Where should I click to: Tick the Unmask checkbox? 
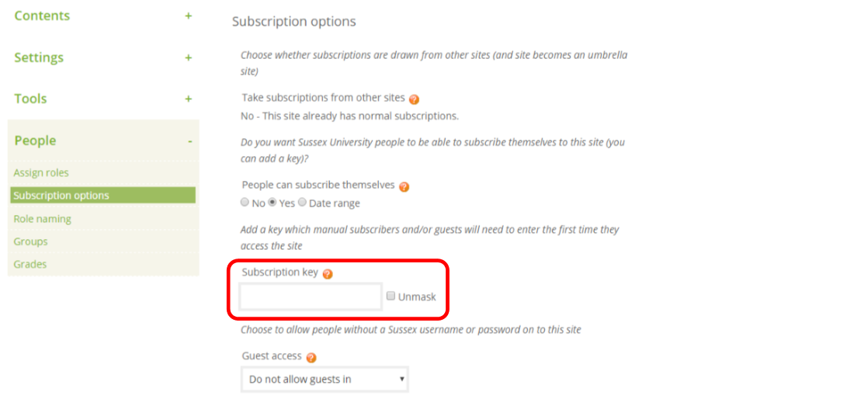point(391,296)
